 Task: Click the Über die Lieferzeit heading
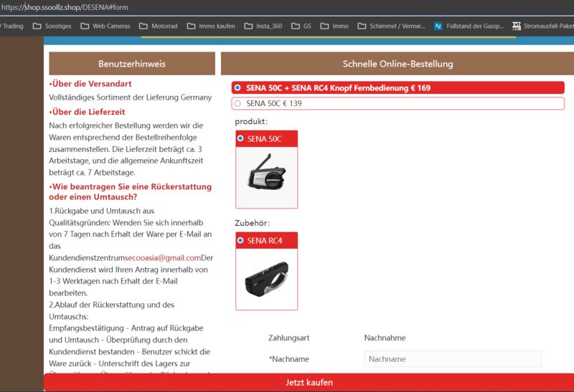[x=87, y=112]
